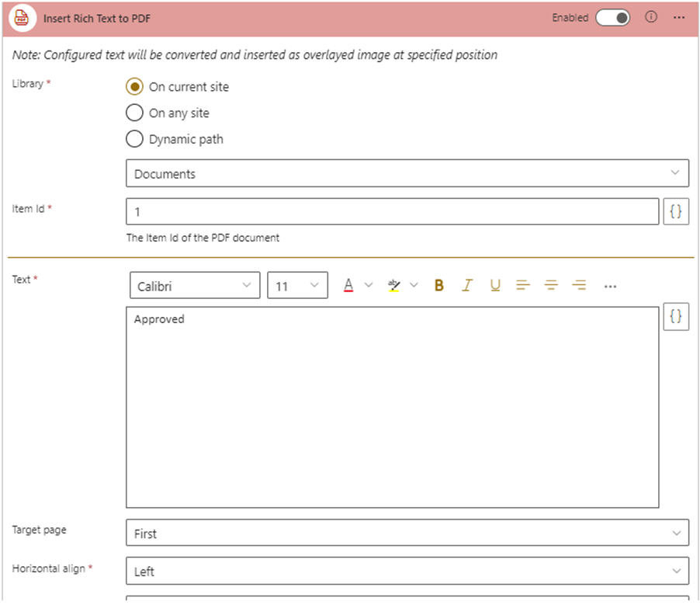
Task: Open font color picker
Action: pos(349,286)
